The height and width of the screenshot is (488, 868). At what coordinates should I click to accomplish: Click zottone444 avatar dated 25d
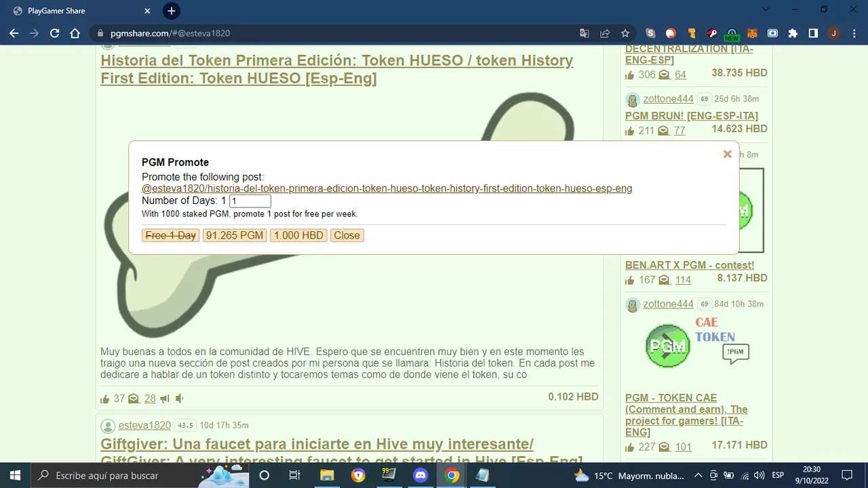(633, 100)
